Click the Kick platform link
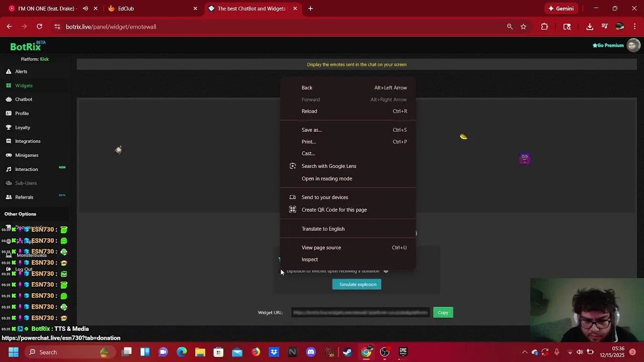644x362 pixels. tap(44, 59)
